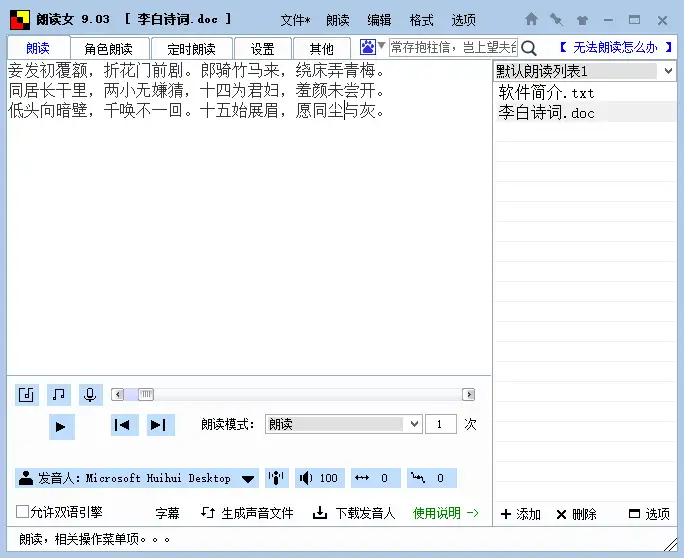Click the progress bar right arrow
The width and height of the screenshot is (684, 558).
469,394
